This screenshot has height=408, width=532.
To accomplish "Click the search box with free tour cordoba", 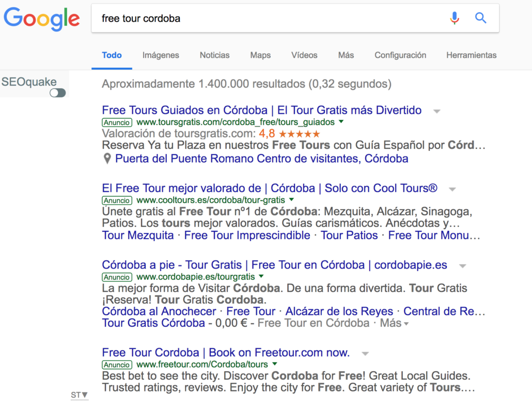I will tap(269, 19).
